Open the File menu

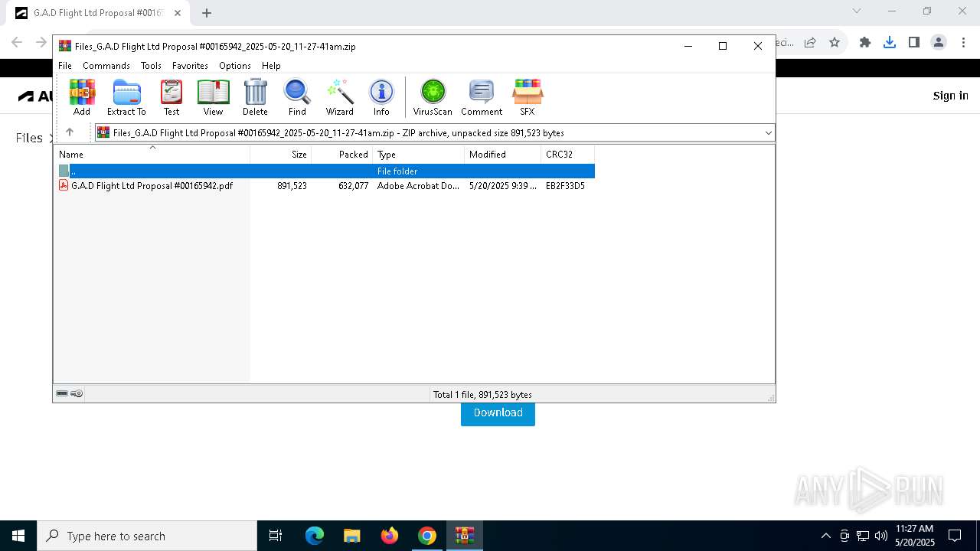point(65,66)
